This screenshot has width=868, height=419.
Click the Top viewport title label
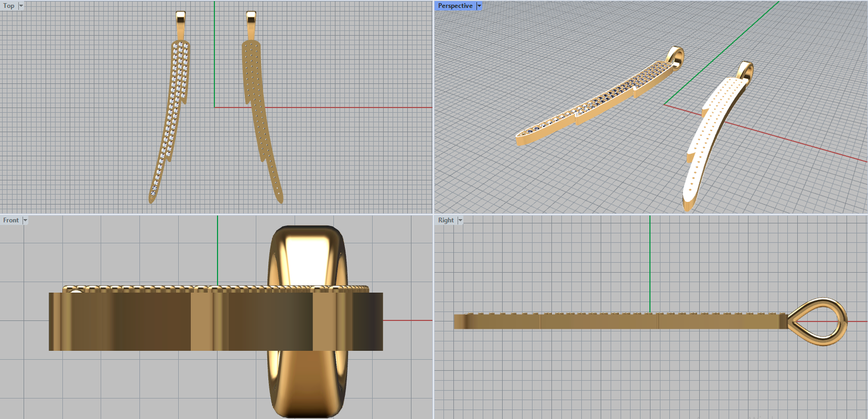(9, 6)
